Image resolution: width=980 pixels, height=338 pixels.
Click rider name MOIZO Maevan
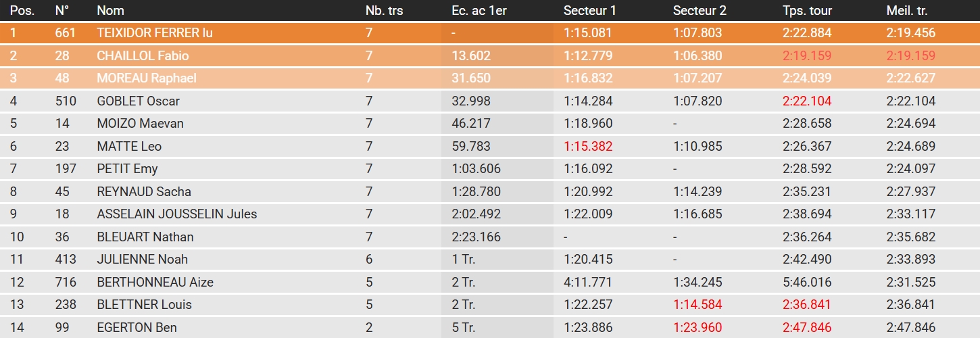(140, 124)
